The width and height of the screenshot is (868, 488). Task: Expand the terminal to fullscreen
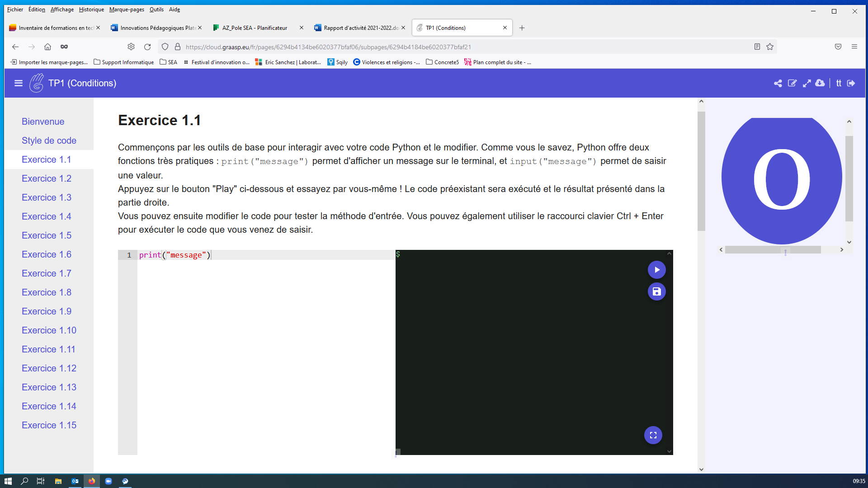(x=653, y=435)
